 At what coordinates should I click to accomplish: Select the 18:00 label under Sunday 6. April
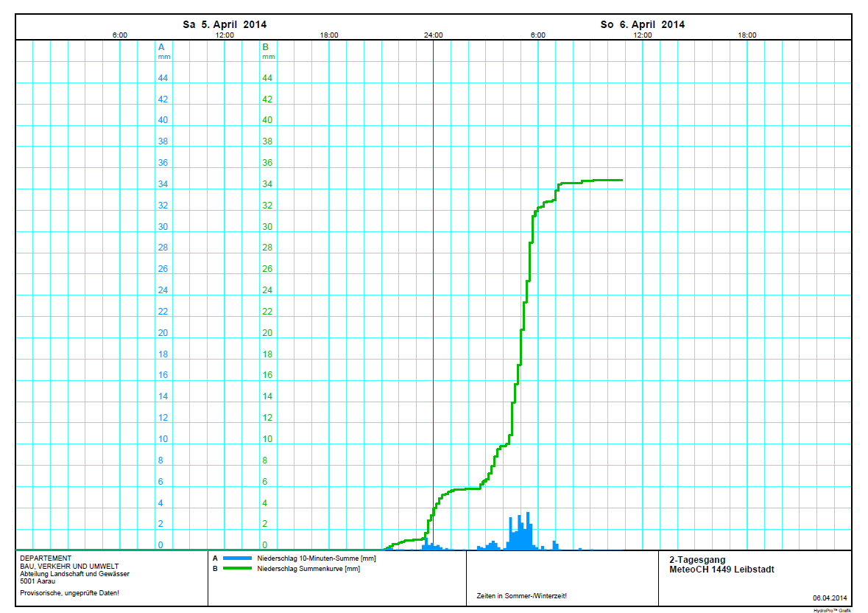(x=747, y=35)
